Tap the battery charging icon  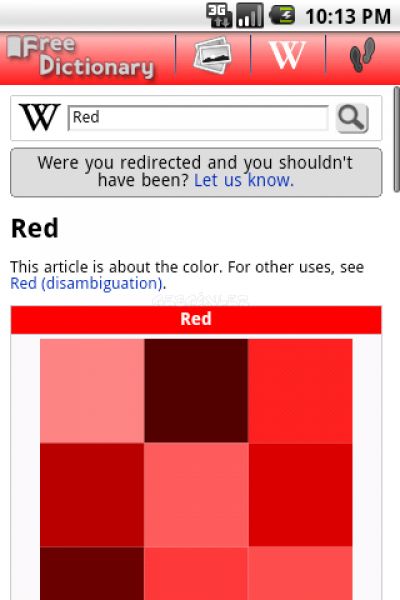[282, 16]
